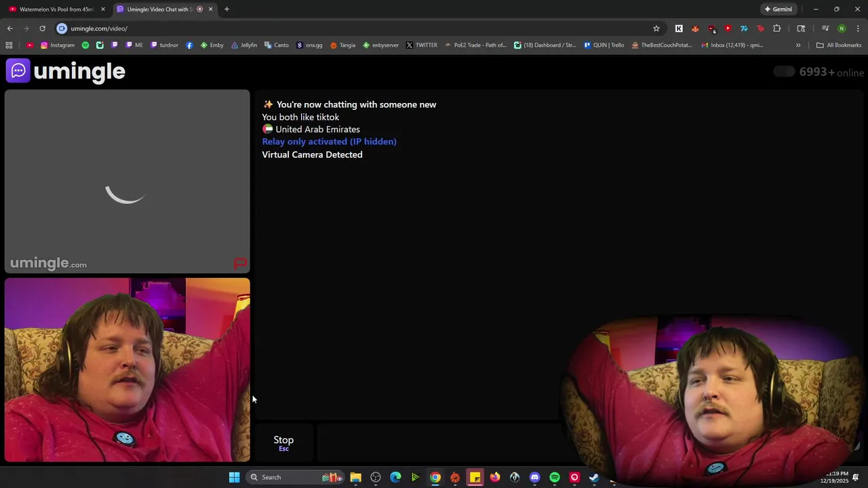The height and width of the screenshot is (488, 868).
Task: Click the Stop button
Action: (x=283, y=443)
